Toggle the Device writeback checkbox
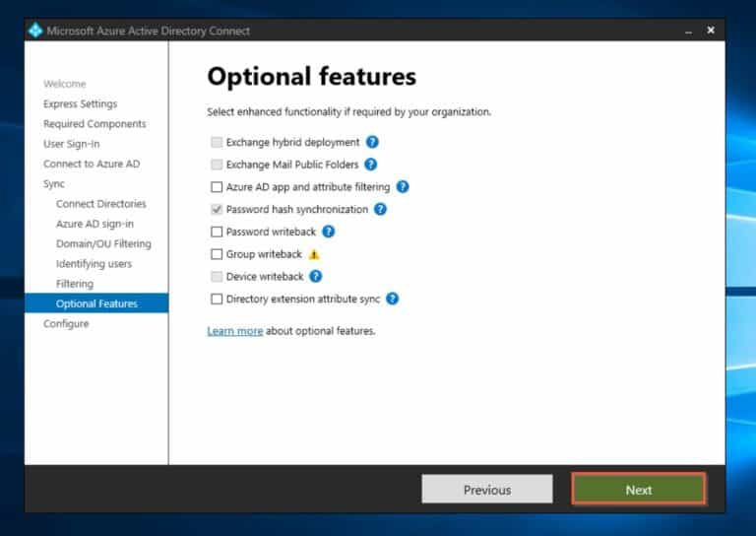The width and height of the screenshot is (756, 536). point(217,277)
